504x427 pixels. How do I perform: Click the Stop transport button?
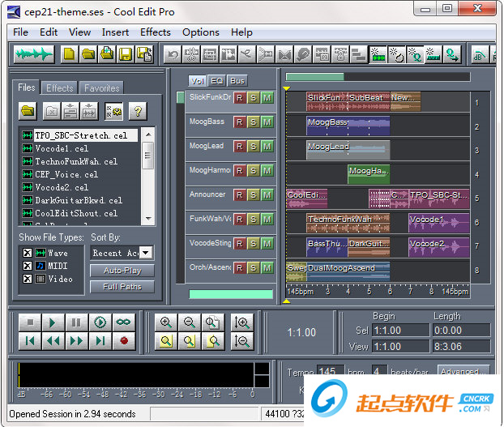tap(30, 322)
